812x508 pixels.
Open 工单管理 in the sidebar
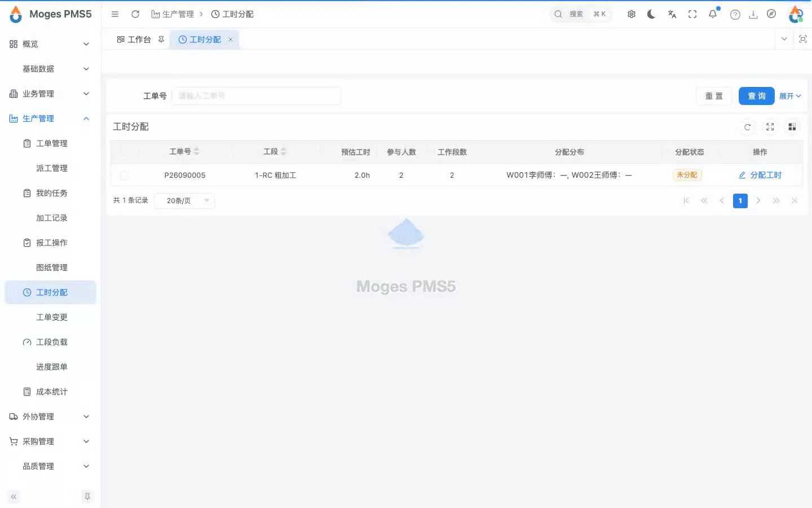[x=50, y=143]
